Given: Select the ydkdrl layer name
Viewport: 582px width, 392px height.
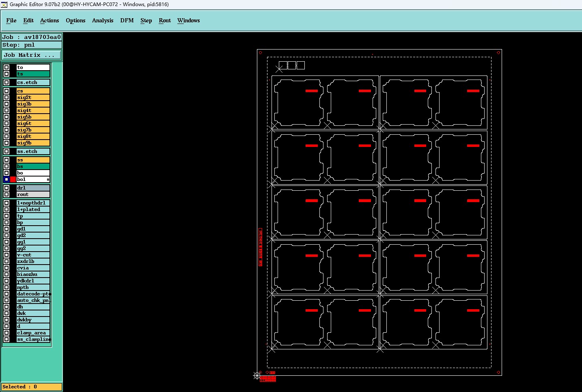Looking at the screenshot, I should tap(33, 281).
